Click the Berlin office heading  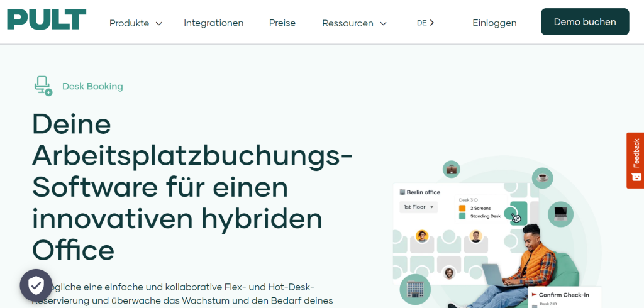click(423, 192)
